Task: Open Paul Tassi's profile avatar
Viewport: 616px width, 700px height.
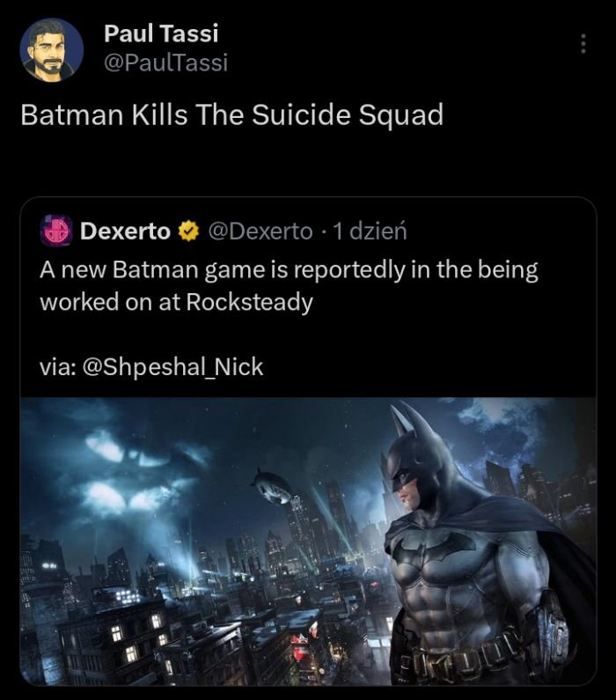Action: click(x=51, y=50)
